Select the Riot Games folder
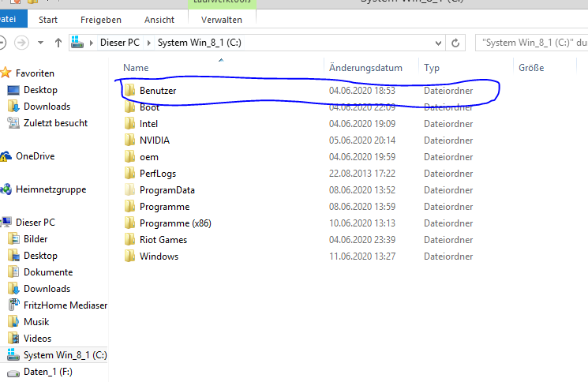 pos(163,240)
